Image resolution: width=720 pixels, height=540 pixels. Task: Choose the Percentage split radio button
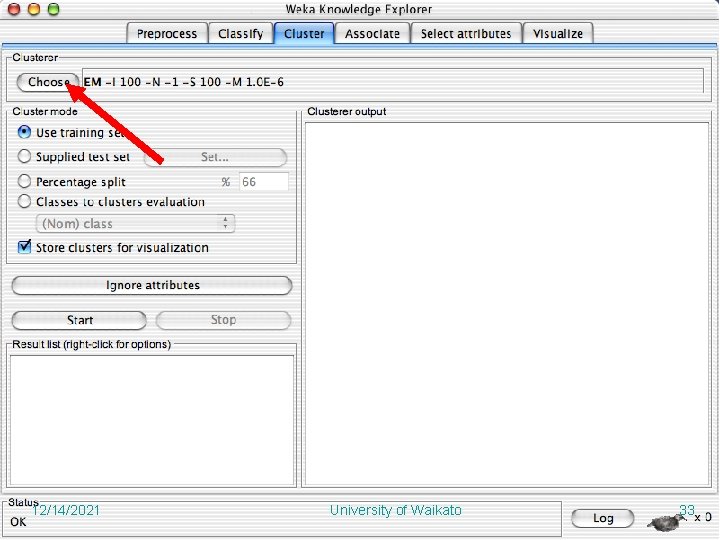coord(24,181)
